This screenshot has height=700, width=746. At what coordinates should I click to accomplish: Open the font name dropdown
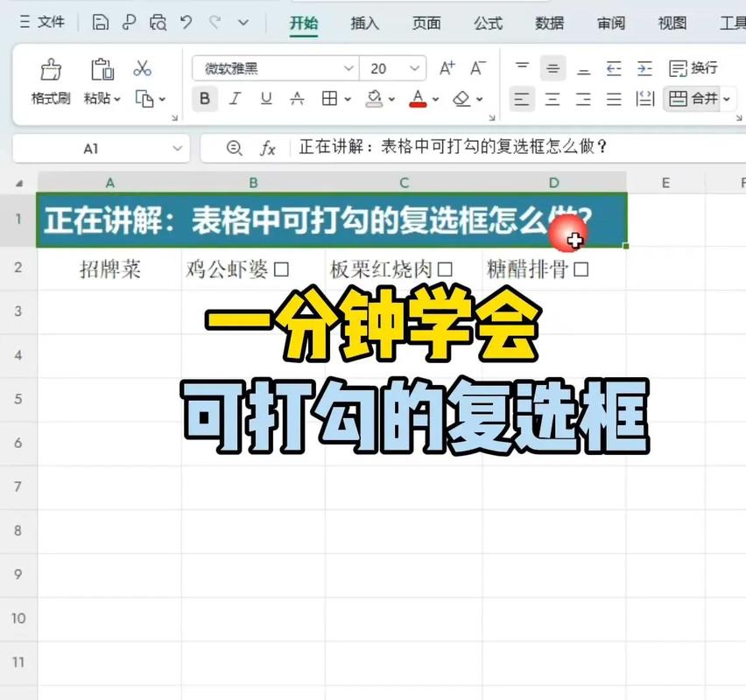(348, 67)
